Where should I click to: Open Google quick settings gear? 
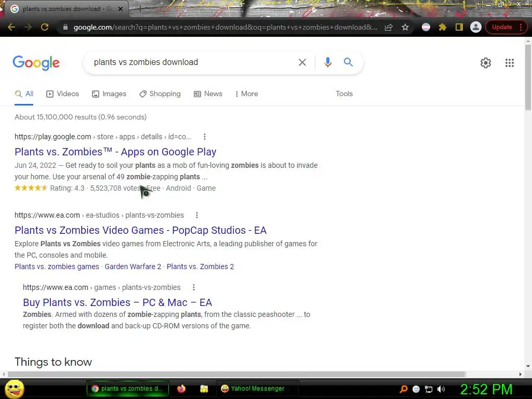[x=486, y=63]
